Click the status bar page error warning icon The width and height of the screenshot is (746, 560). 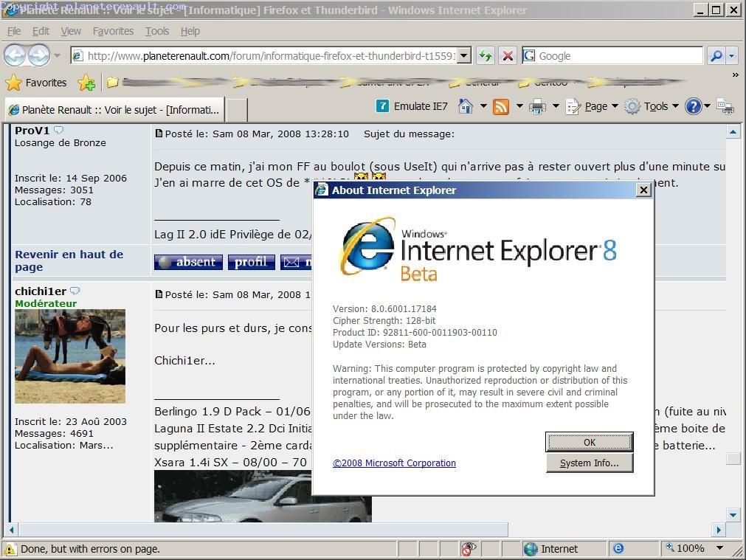pyautogui.click(x=10, y=549)
